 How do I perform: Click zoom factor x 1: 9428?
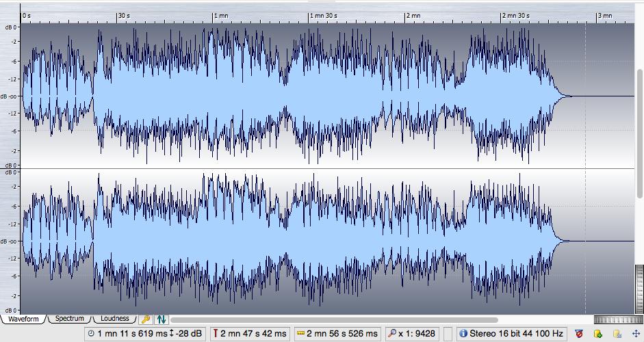click(417, 333)
